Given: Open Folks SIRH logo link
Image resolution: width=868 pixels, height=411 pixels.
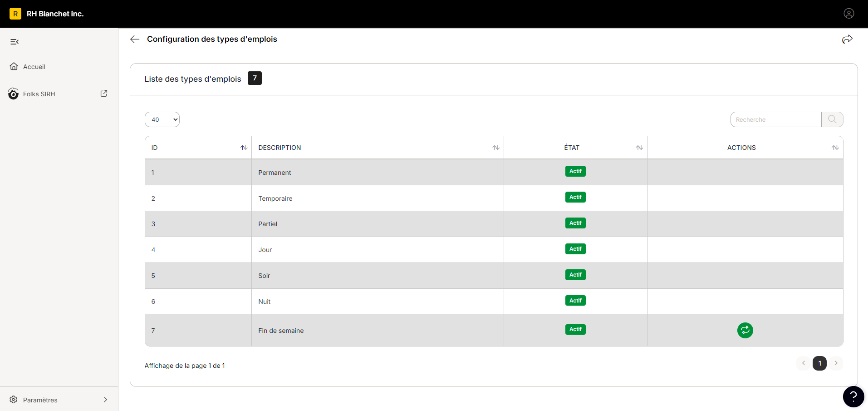Looking at the screenshot, I should [14, 94].
